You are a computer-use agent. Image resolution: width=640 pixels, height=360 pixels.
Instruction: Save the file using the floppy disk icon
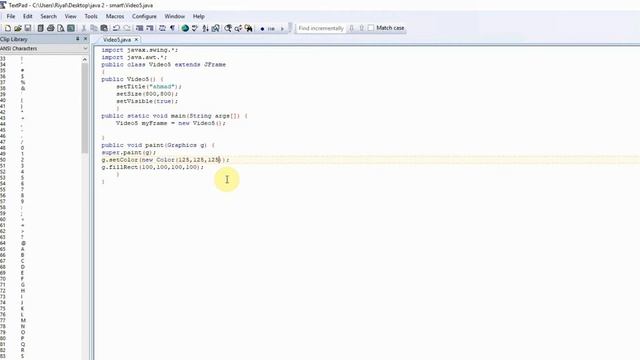pos(28,28)
